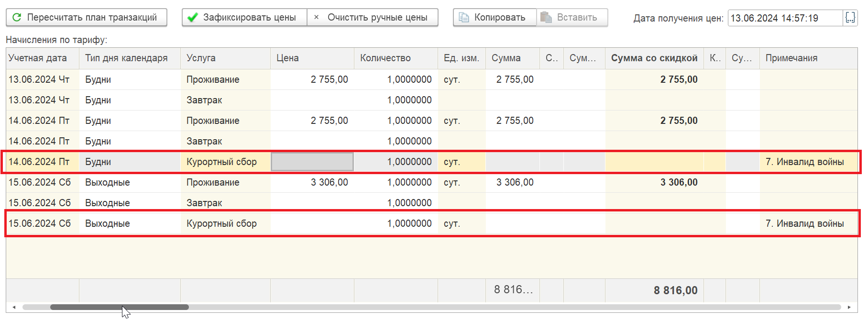Click Пересчитать план транзакций button
868x321 pixels.
pyautogui.click(x=87, y=18)
